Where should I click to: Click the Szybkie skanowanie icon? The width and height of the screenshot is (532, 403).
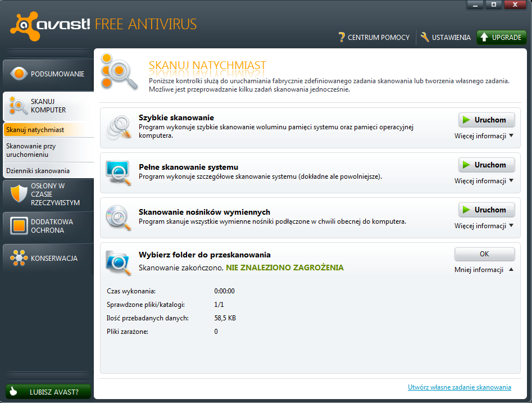coord(119,128)
